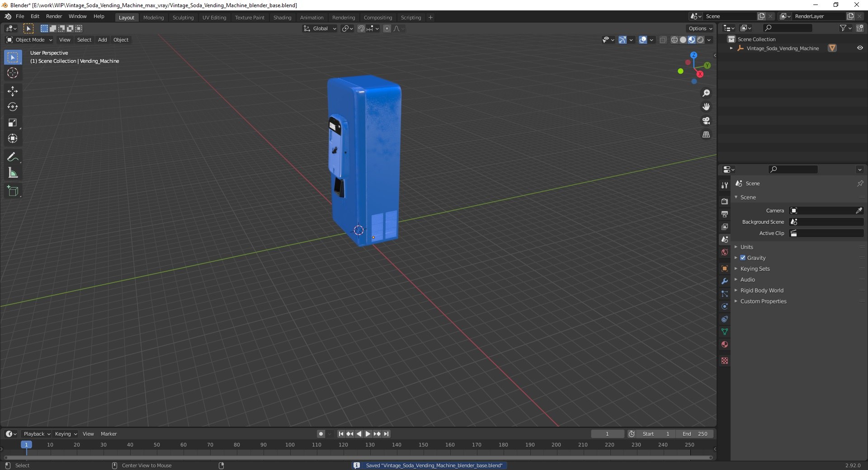Click the Options button in the viewport header
This screenshot has height=470, width=868.
(x=700, y=28)
